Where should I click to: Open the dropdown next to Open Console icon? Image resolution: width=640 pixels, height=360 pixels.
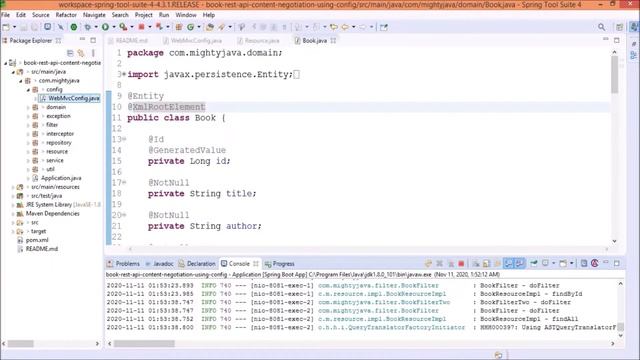(571, 263)
